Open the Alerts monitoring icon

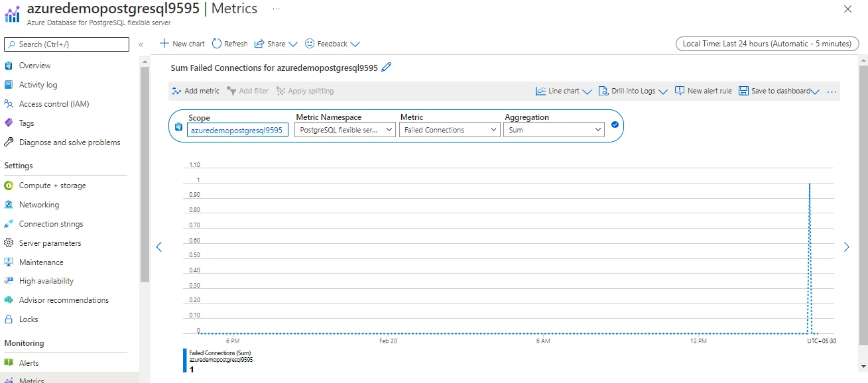(8, 362)
